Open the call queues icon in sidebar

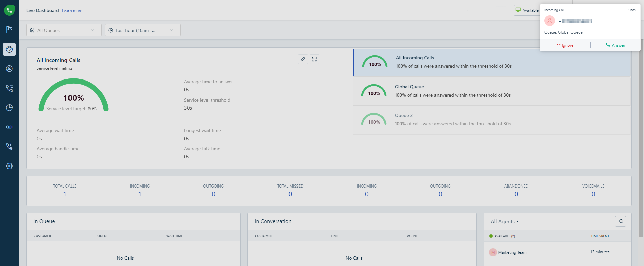pyautogui.click(x=9, y=88)
